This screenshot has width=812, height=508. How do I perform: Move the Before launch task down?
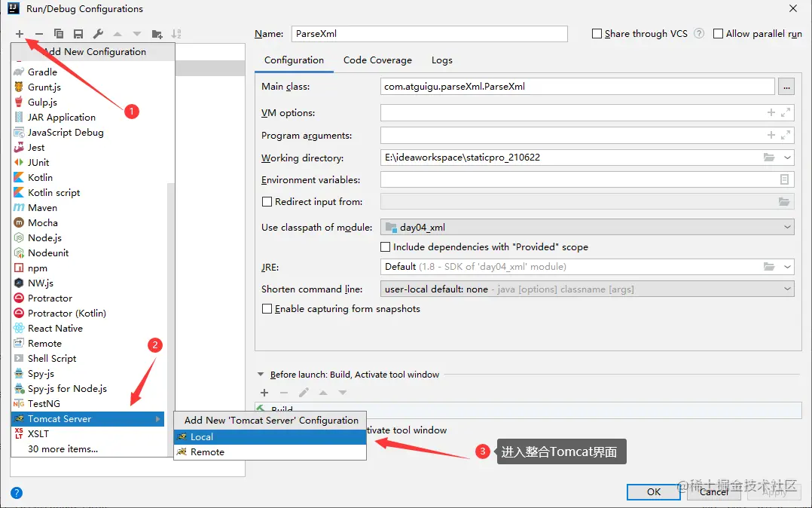[342, 393]
